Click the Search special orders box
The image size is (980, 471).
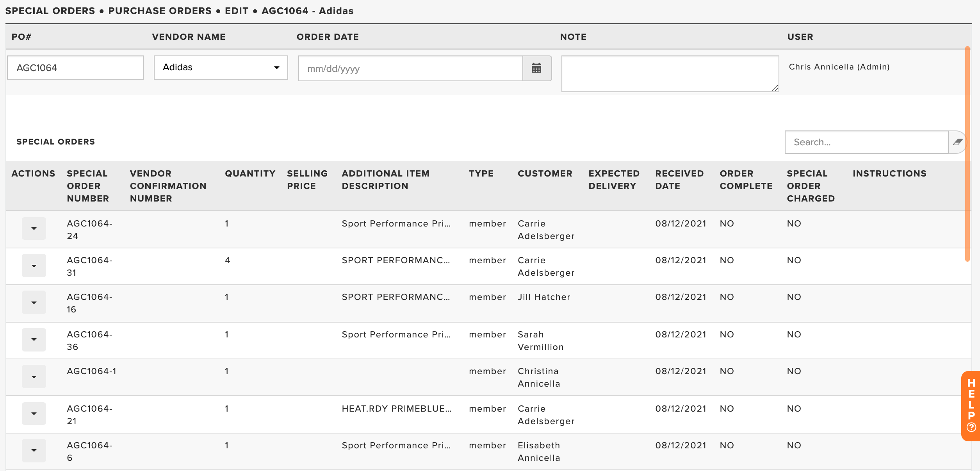(866, 142)
